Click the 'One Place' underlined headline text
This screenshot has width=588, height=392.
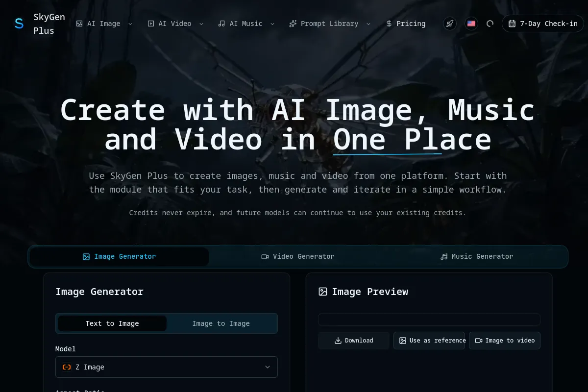click(412, 139)
